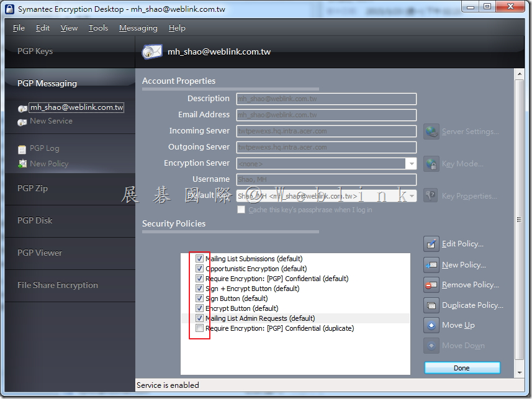Click the Duplicate Policy... link
The width and height of the screenshot is (532, 399).
point(472,305)
